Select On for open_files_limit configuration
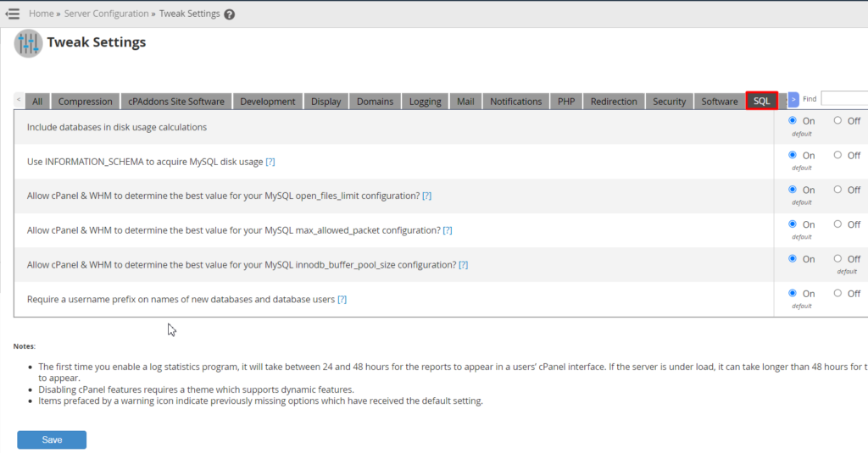868x453 pixels. pyautogui.click(x=793, y=190)
